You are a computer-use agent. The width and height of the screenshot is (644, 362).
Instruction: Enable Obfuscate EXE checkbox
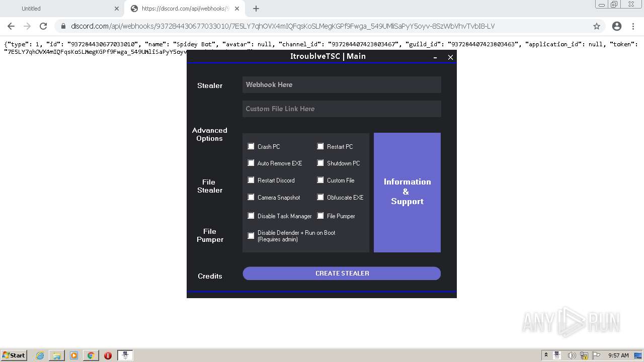[320, 197]
